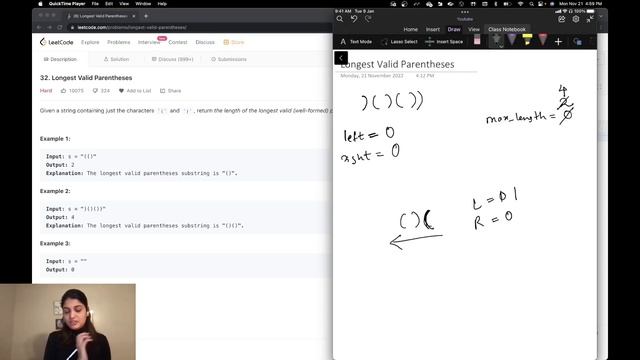This screenshot has width=640, height=360.
Task: Go back using the notebook back arrow
Action: [341, 58]
